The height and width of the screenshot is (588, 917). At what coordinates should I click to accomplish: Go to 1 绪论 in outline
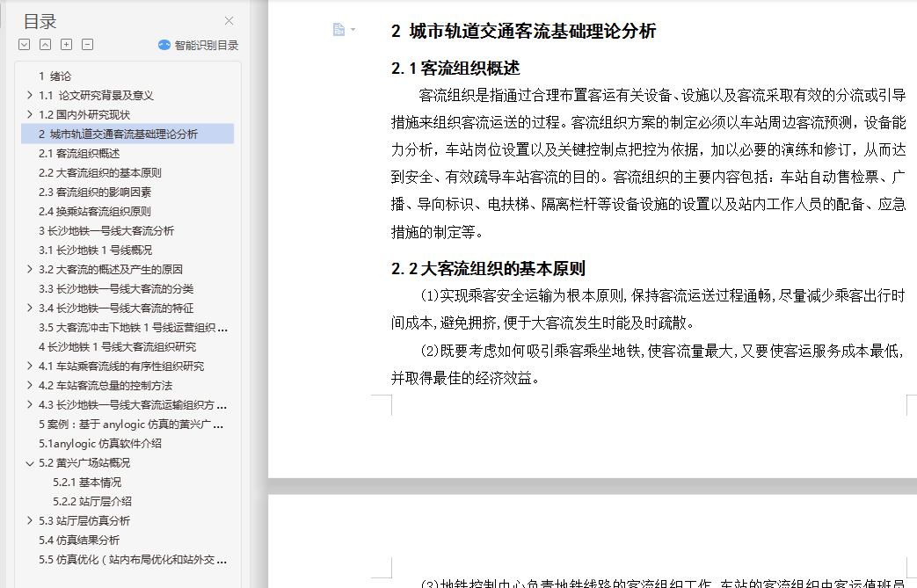click(x=55, y=76)
